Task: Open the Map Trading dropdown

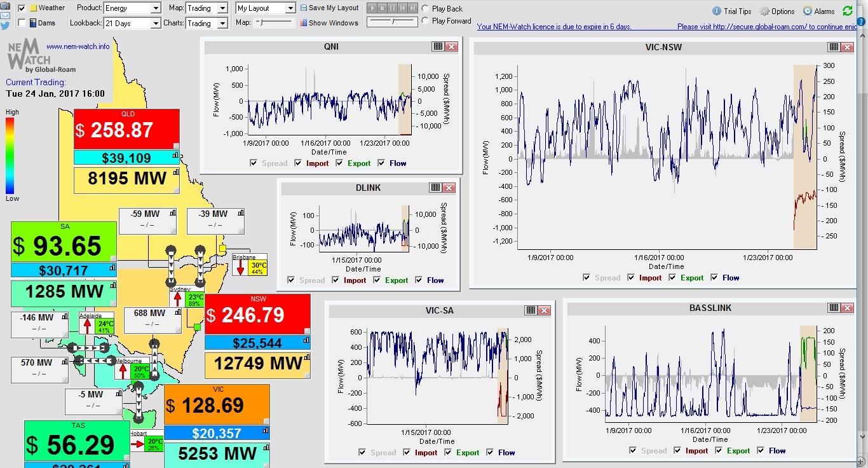Action: (207, 8)
